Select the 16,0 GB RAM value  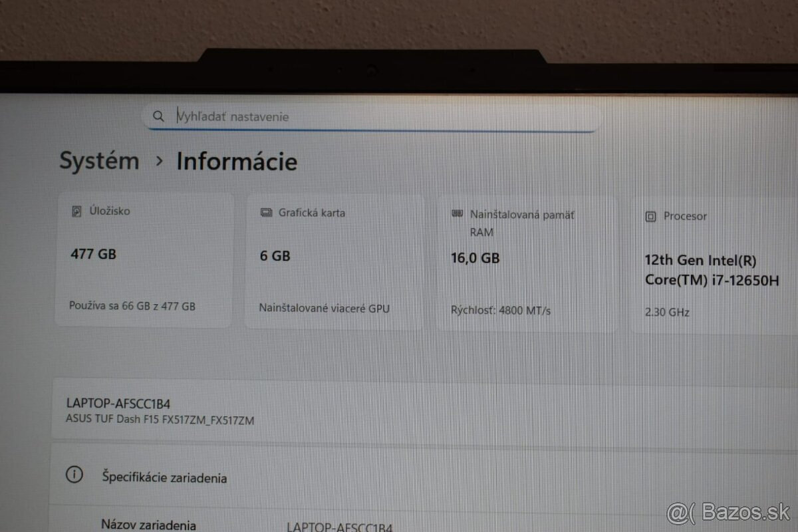(x=475, y=258)
